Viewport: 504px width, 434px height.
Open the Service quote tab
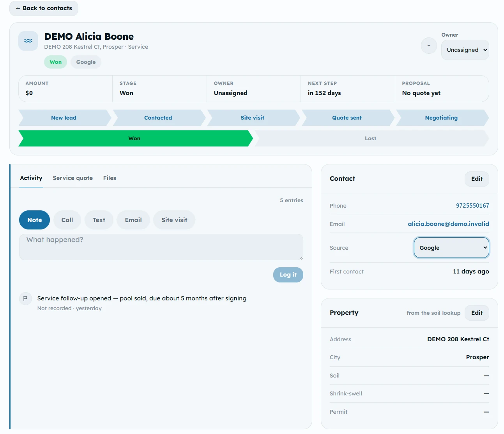[73, 178]
